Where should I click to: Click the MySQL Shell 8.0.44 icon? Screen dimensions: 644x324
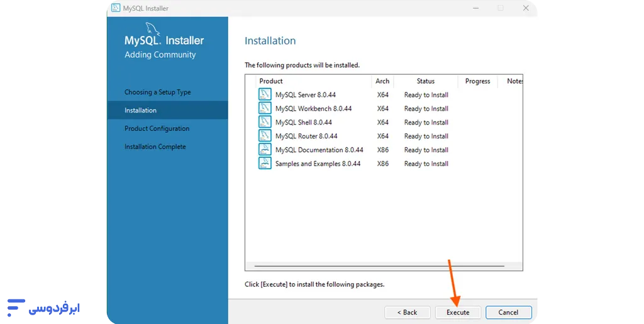click(264, 123)
